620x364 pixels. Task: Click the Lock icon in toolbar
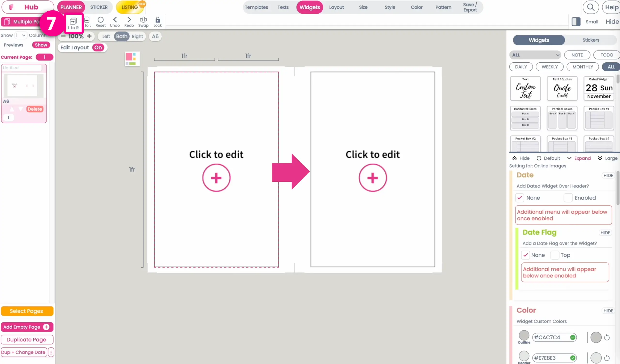[157, 22]
